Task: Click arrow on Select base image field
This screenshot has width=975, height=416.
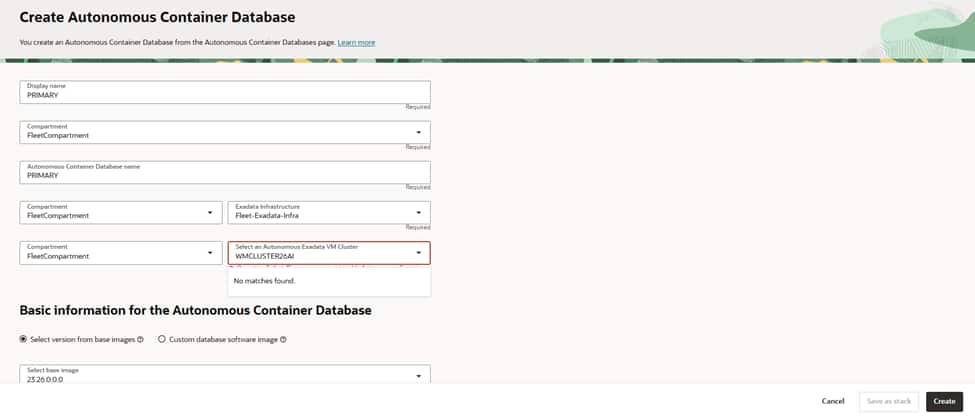Action: [418, 375]
